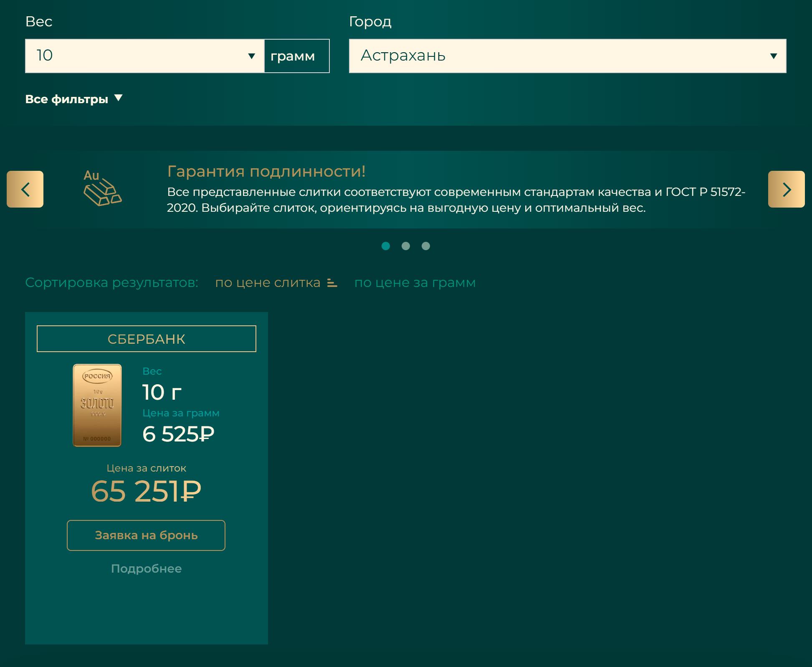Open Подробнее link
This screenshot has height=667, width=812.
(146, 569)
